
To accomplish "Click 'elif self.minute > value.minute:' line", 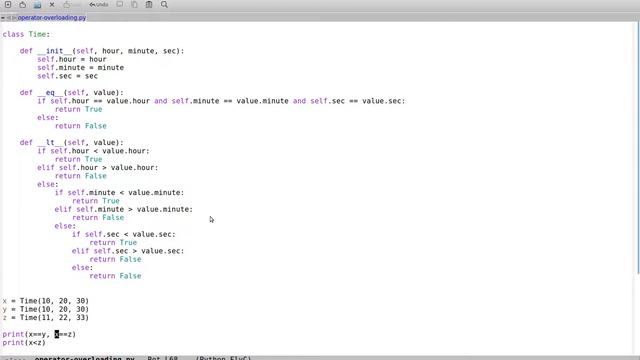I will tap(124, 209).
